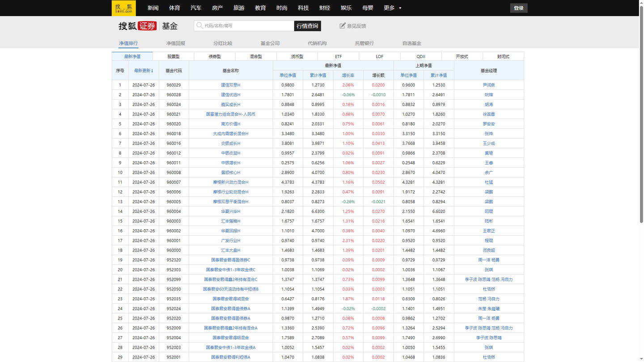644x362 pixels.
Task: Select the 封闭式 fund type tab
Action: (x=503, y=56)
